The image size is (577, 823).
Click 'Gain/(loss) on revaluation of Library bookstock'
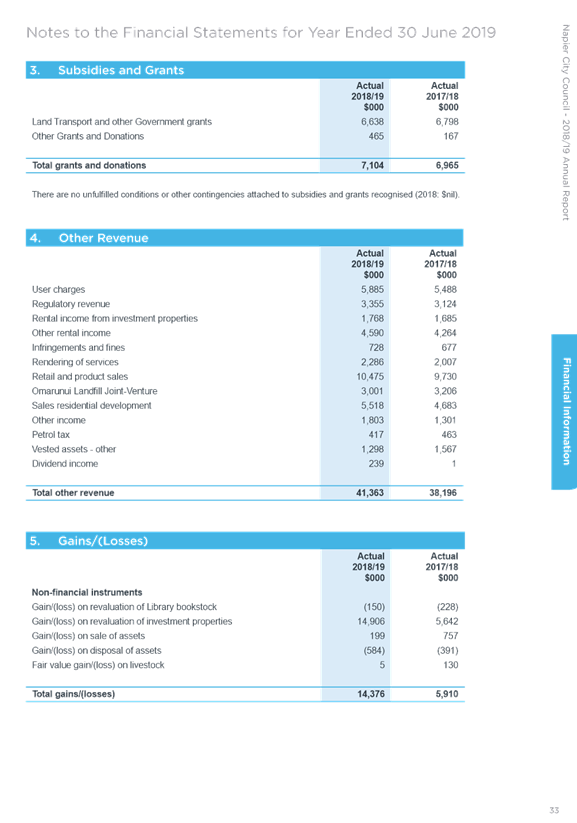[x=124, y=607]
